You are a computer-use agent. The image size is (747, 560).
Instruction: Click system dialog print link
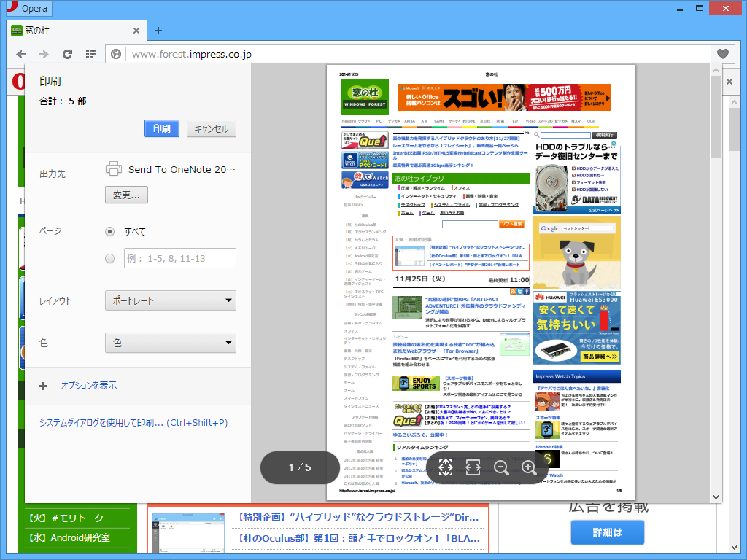pyautogui.click(x=133, y=422)
